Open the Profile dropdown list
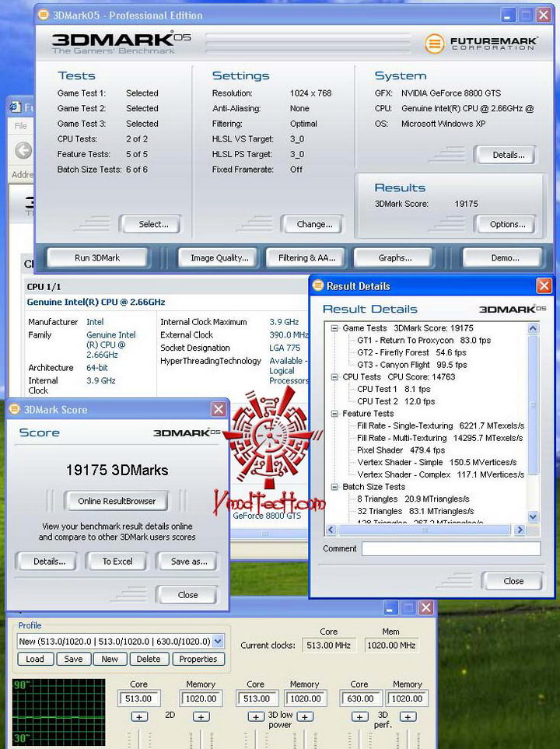This screenshot has height=749, width=560. coord(218,641)
